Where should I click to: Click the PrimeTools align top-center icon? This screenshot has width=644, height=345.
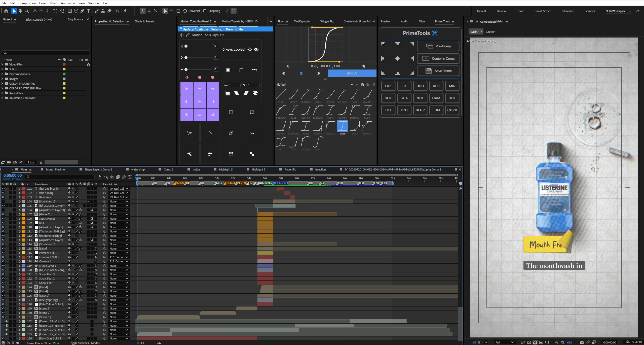click(x=398, y=44)
